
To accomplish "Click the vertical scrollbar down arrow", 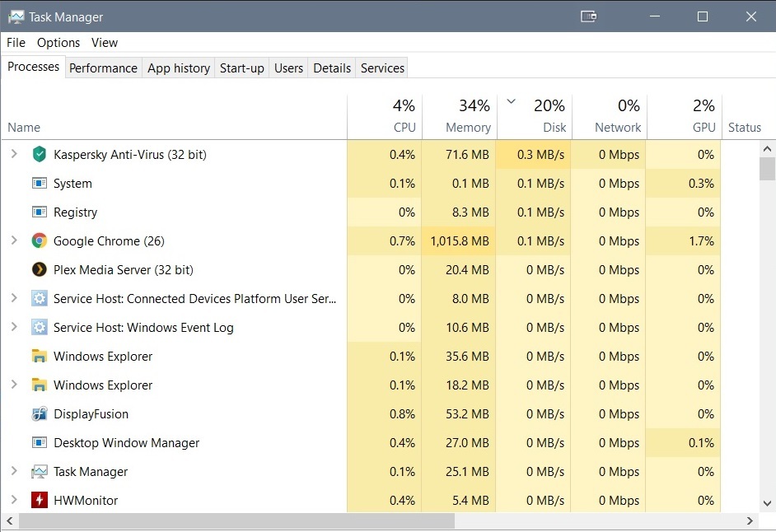I will point(767,502).
